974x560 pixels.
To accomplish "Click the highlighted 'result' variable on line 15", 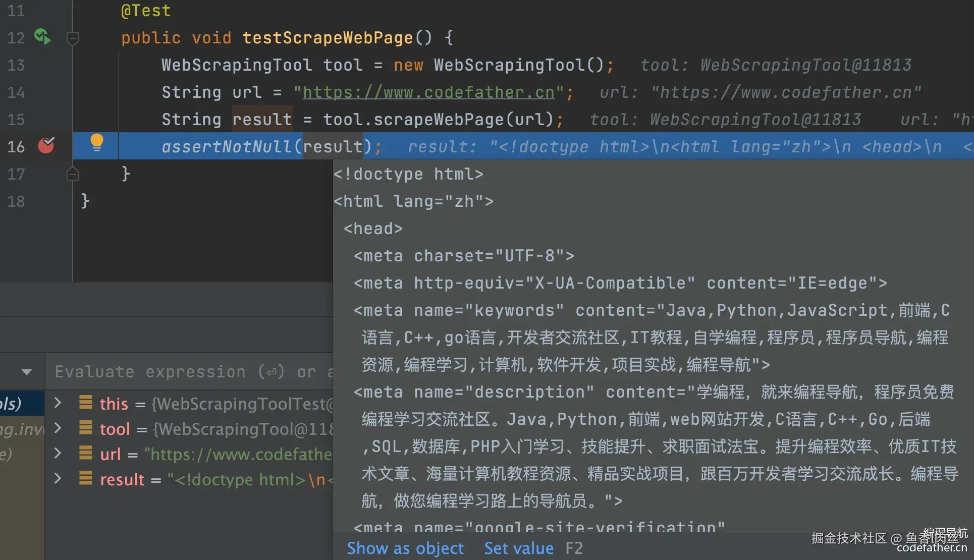I will pos(262,120).
